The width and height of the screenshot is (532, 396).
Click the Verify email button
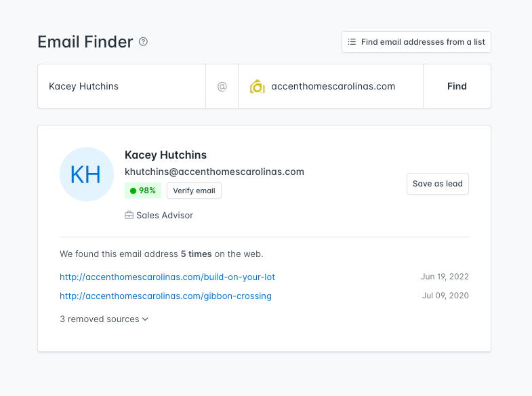click(194, 191)
